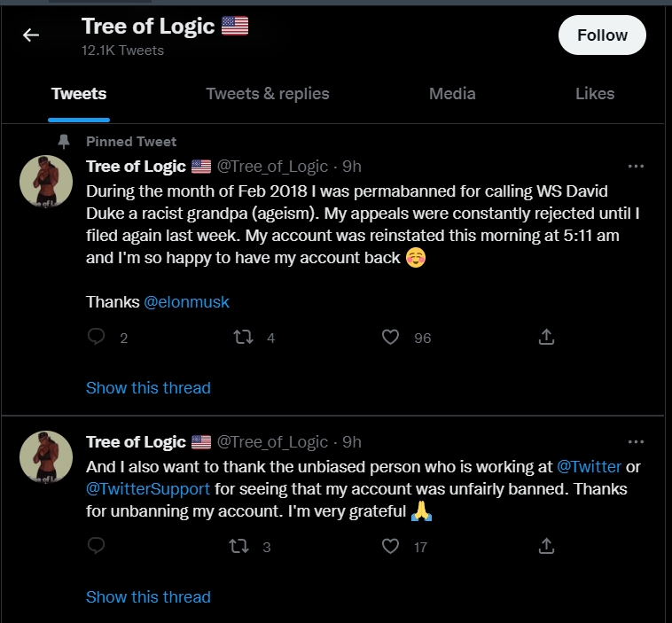Retweet the pinned David Duke tweet

243,338
